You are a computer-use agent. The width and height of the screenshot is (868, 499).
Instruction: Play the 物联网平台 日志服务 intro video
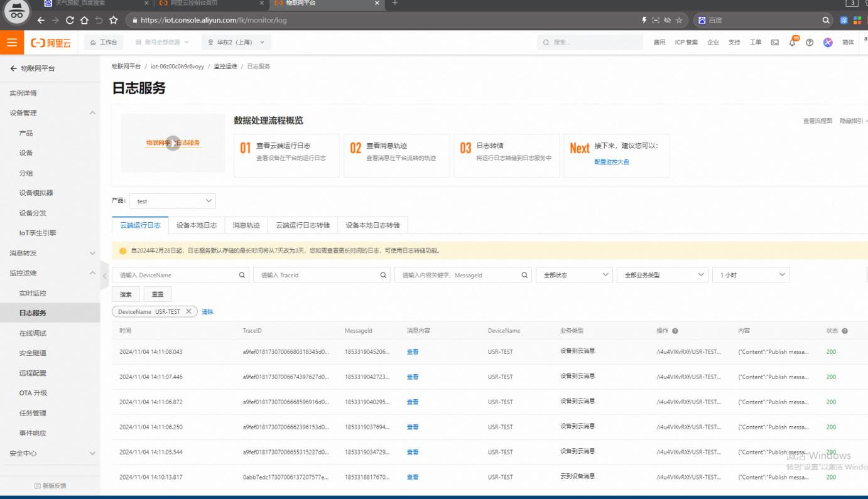[x=173, y=143]
